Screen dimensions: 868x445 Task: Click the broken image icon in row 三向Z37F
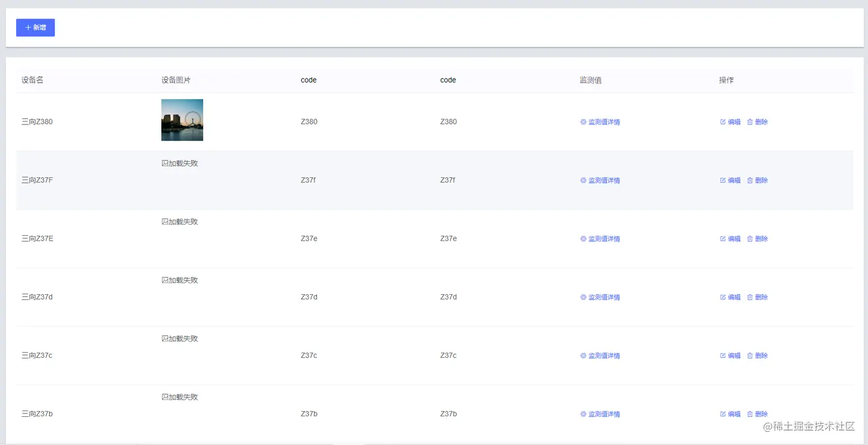(x=165, y=163)
